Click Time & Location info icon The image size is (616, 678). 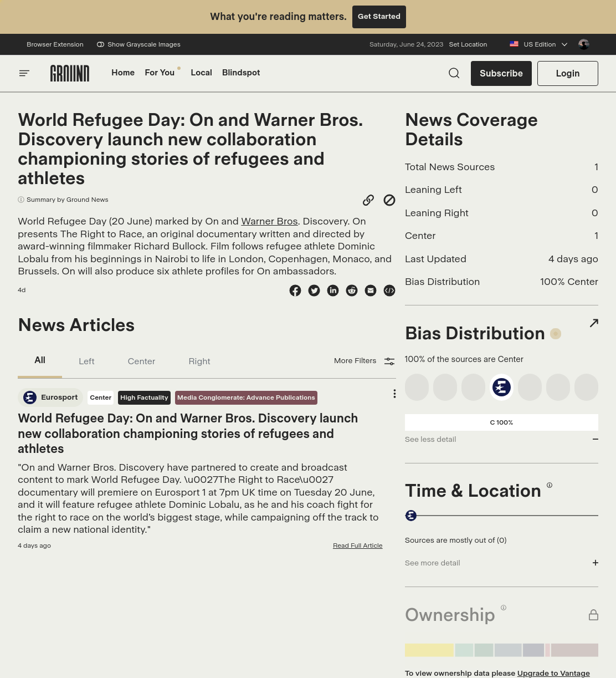[550, 485]
